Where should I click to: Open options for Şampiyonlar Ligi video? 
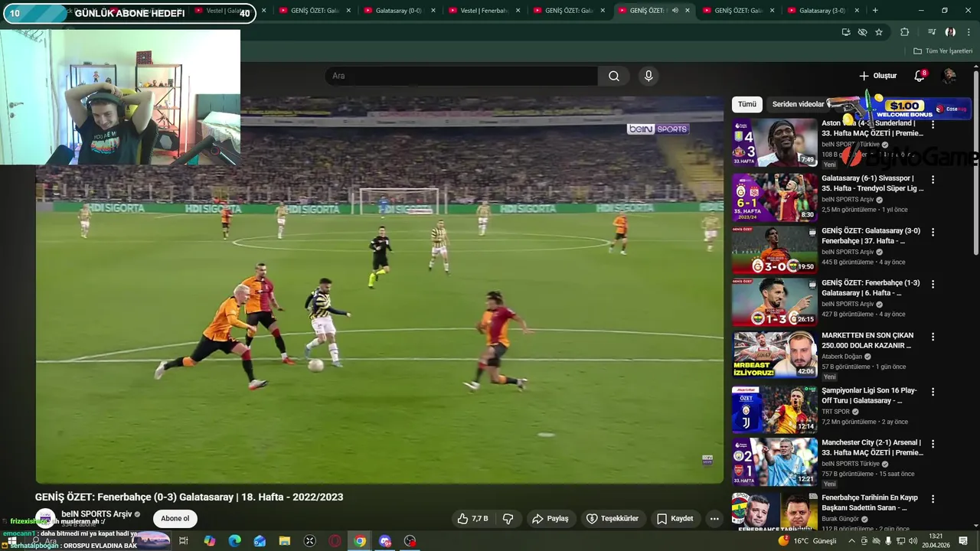pyautogui.click(x=933, y=392)
